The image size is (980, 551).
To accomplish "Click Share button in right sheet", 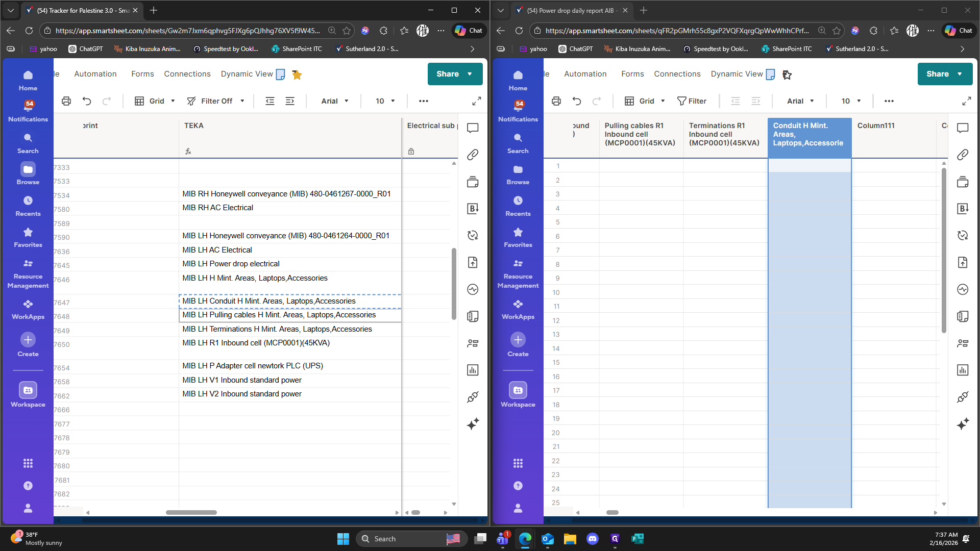I will tap(938, 74).
